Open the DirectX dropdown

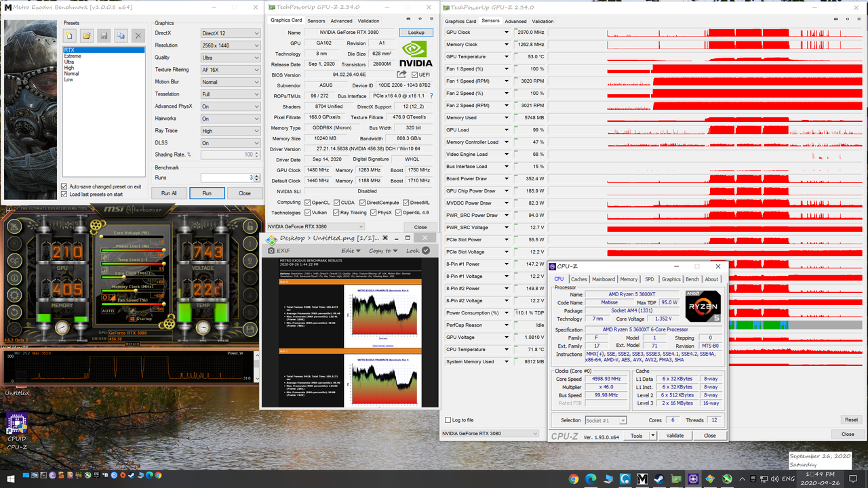point(231,33)
